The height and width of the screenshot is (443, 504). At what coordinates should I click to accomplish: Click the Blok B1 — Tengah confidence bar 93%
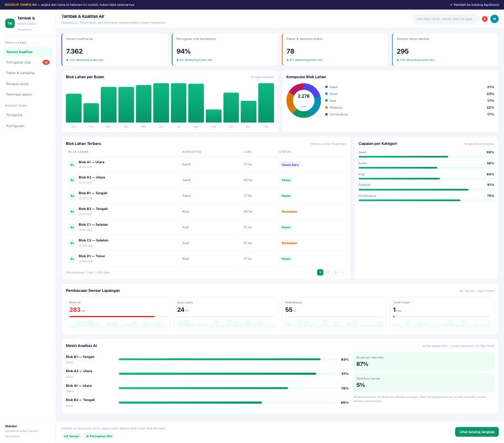[x=227, y=359]
